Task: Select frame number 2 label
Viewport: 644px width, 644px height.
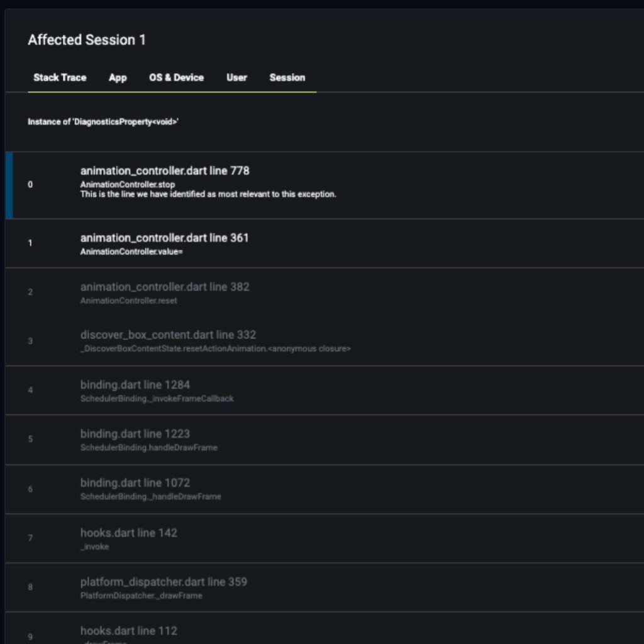Action: tap(30, 291)
